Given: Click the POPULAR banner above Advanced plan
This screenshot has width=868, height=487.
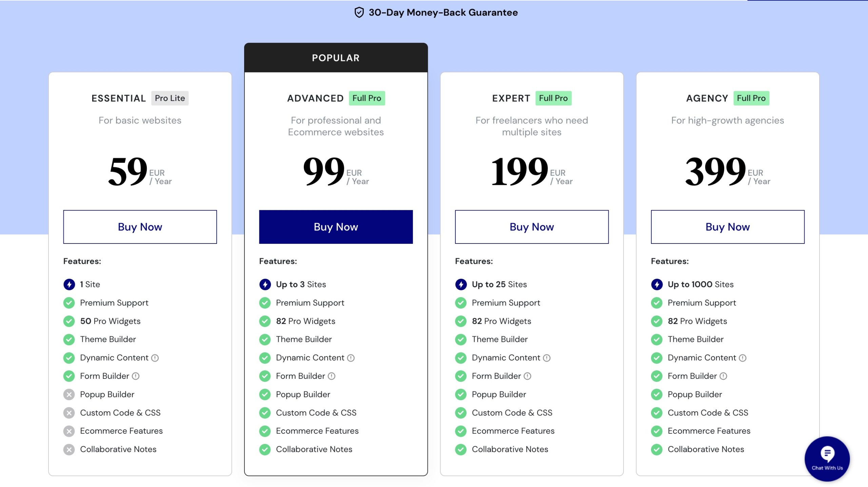Looking at the screenshot, I should click(x=336, y=58).
